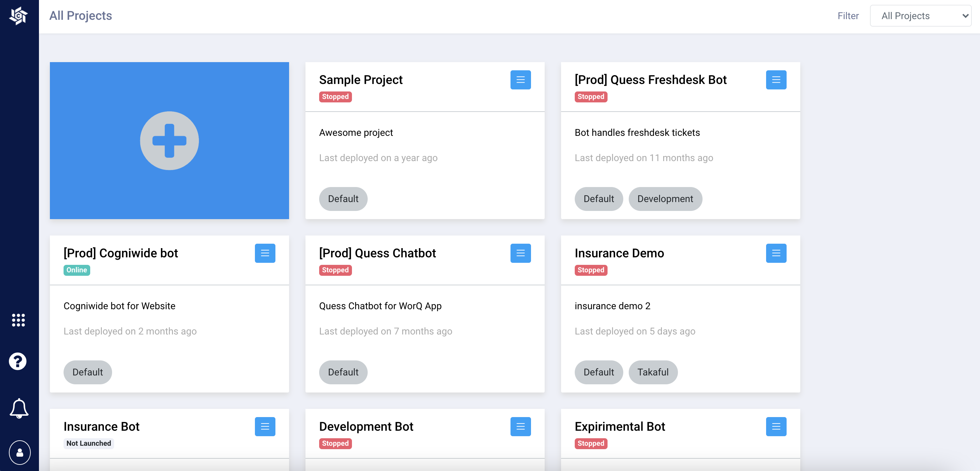Expand the All Projects filter dropdown
This screenshot has width=980, height=471.
click(x=920, y=16)
